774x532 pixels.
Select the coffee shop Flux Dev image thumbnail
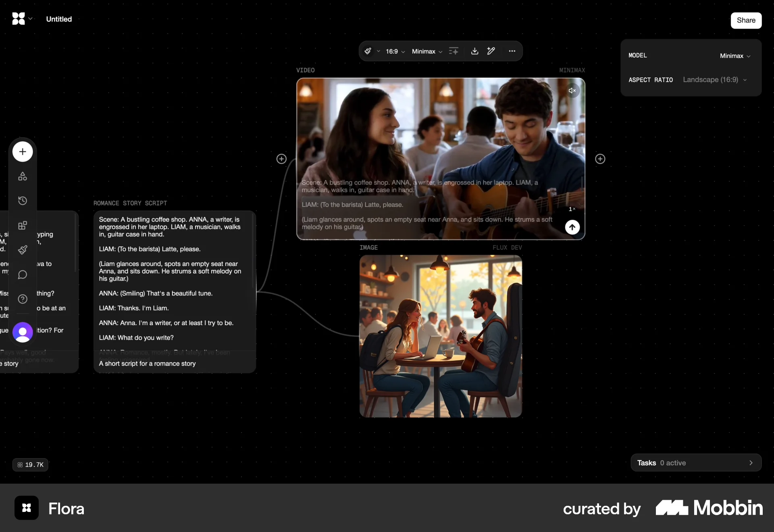pos(441,336)
